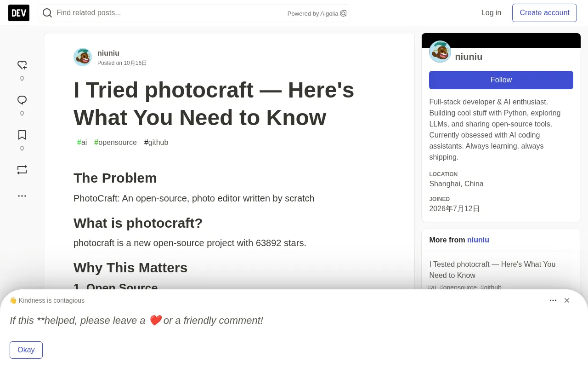
Task: Add a heart reaction to the post
Action: [x=22, y=65]
